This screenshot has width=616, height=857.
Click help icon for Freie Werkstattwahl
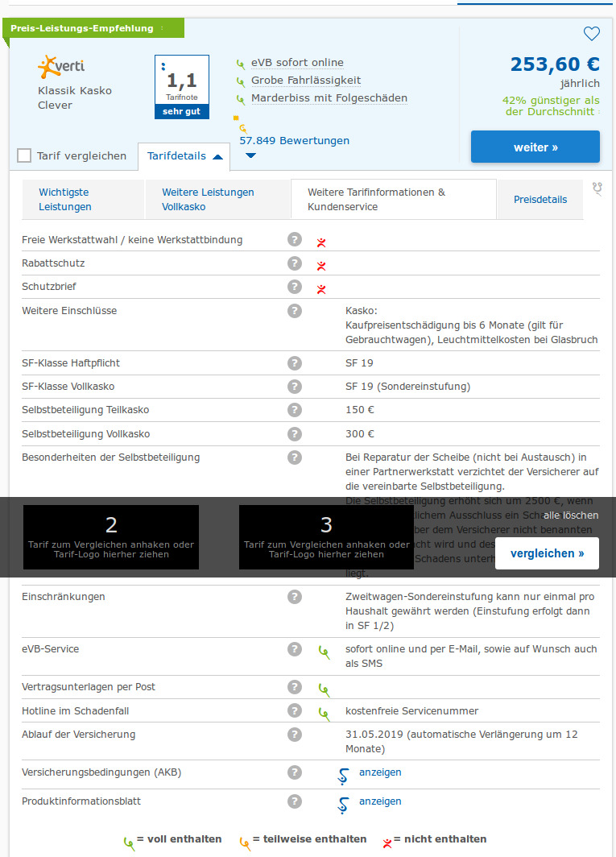(x=295, y=240)
